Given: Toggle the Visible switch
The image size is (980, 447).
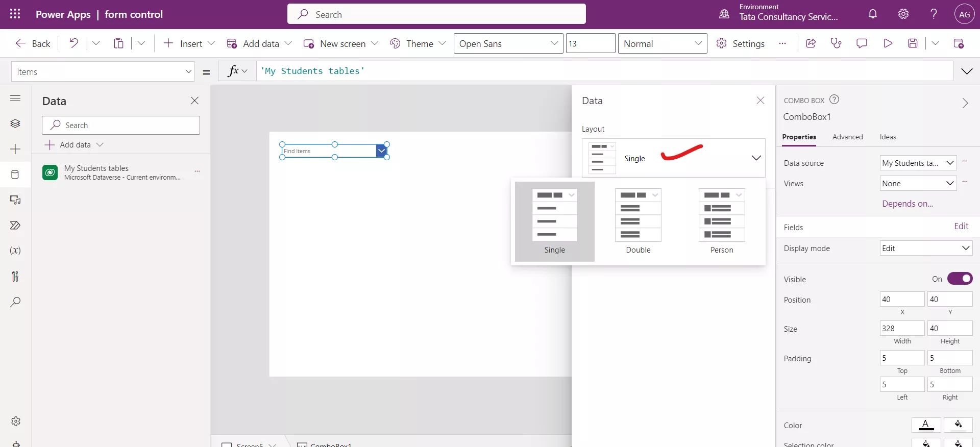Looking at the screenshot, I should [960, 279].
